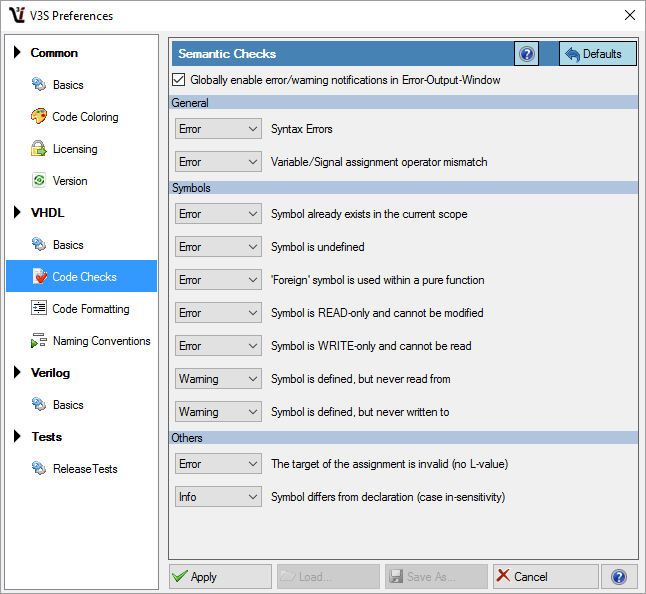Open invalid assignment target severity dropdown
This screenshot has height=594, width=646.
[218, 464]
